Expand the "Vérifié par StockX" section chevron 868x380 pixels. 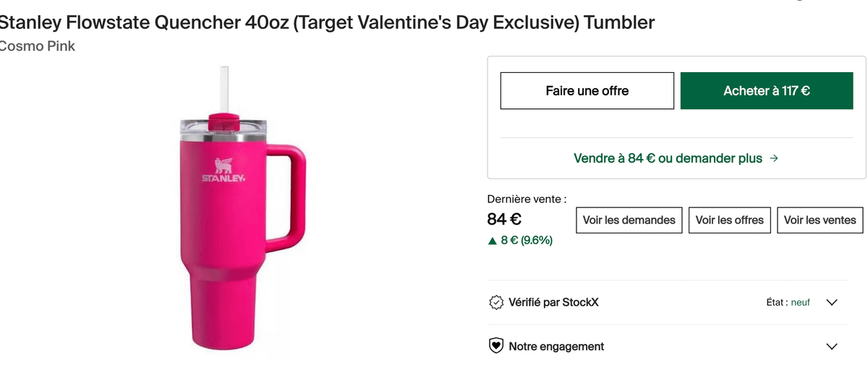831,303
